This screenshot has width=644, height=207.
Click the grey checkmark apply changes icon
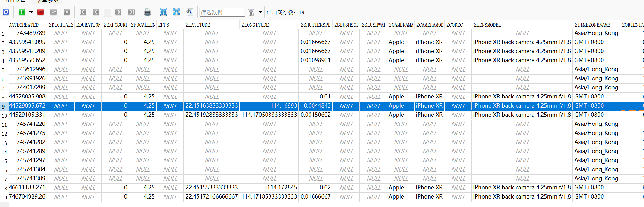click(x=54, y=12)
